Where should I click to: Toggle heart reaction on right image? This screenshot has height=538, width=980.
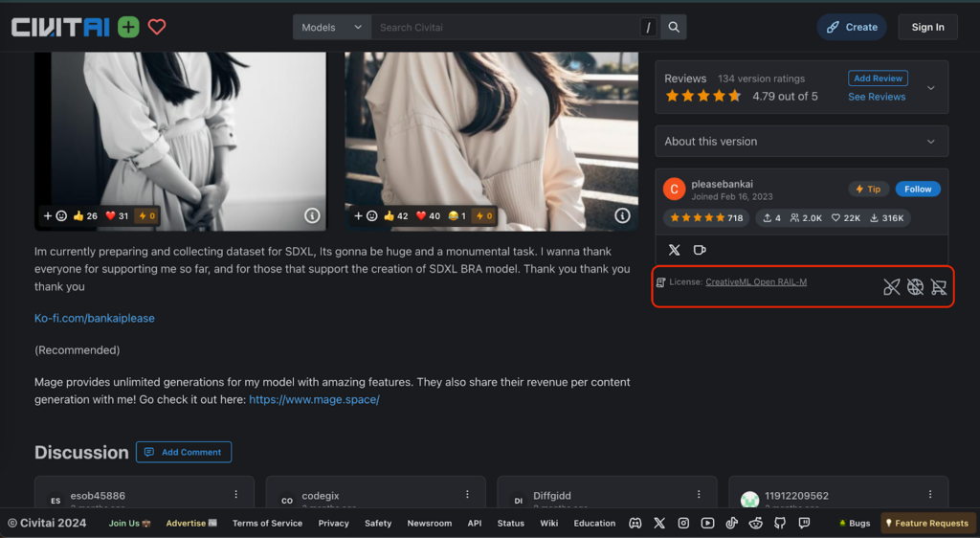428,216
